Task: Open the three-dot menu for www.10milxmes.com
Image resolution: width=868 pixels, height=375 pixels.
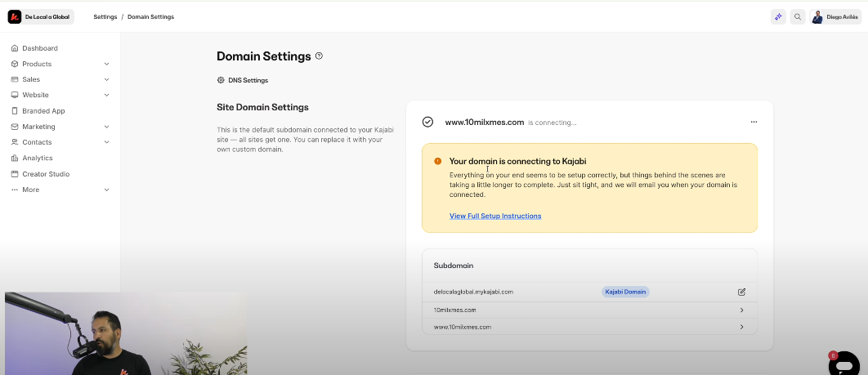Action: [x=754, y=123]
